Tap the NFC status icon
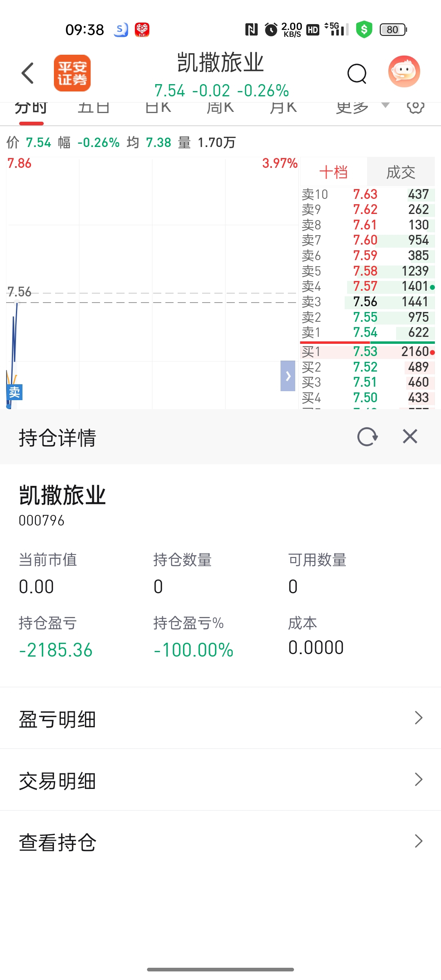This screenshot has width=441, height=980. pyautogui.click(x=251, y=29)
